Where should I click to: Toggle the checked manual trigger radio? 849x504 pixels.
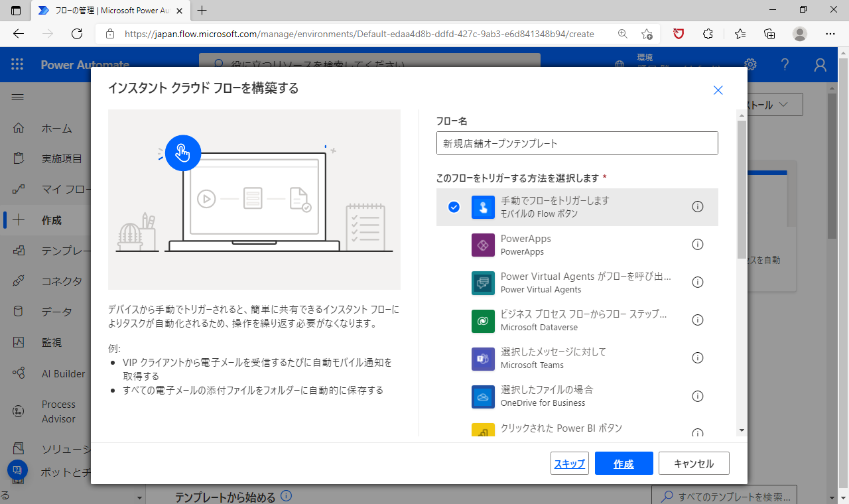point(454,207)
